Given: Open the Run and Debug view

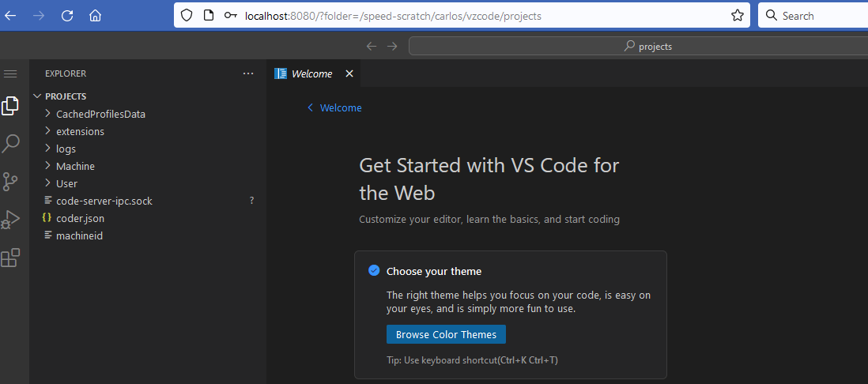Looking at the screenshot, I should pyautogui.click(x=10, y=220).
